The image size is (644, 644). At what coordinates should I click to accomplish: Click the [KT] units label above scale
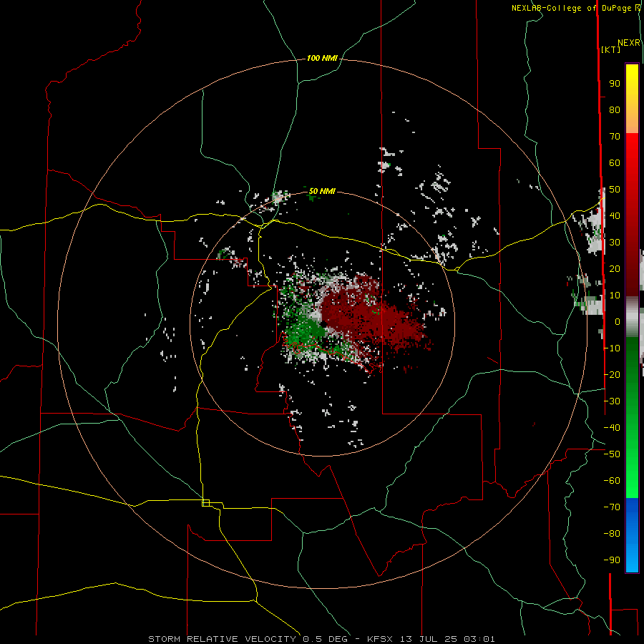click(x=610, y=49)
